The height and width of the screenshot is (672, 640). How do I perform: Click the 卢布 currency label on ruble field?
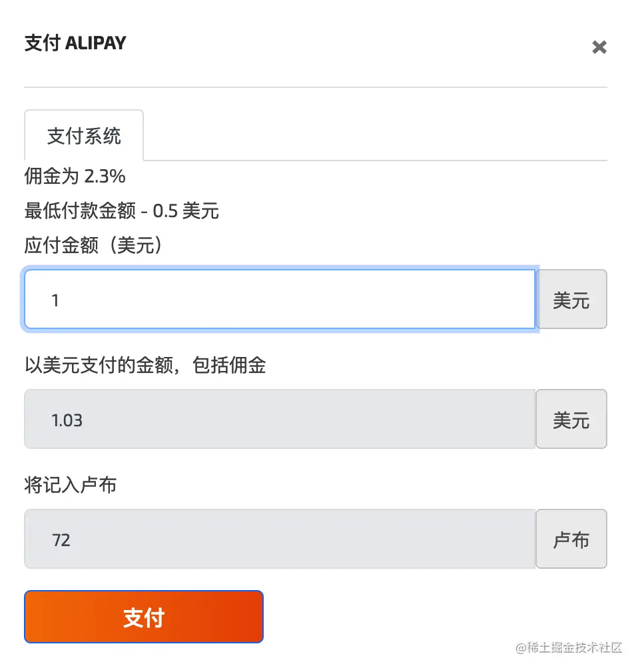pos(571,539)
